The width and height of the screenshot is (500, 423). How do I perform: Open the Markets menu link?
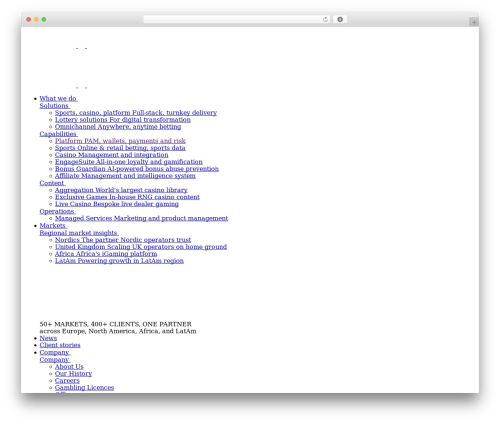[53, 226]
